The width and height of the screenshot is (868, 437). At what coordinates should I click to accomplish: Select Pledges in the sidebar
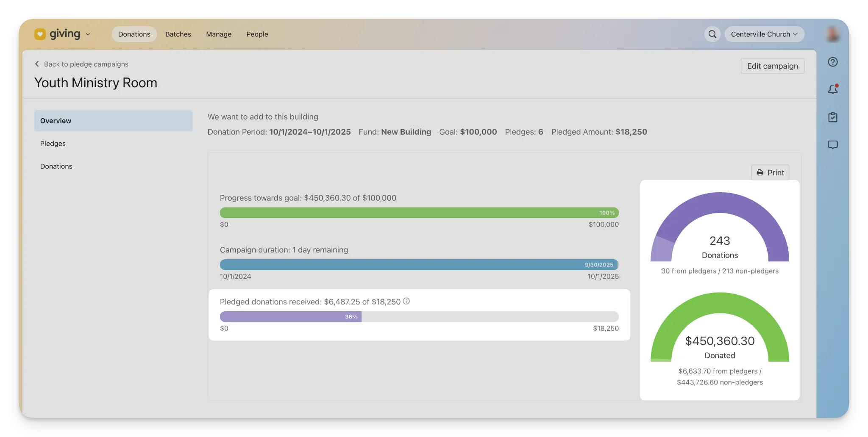coord(53,144)
